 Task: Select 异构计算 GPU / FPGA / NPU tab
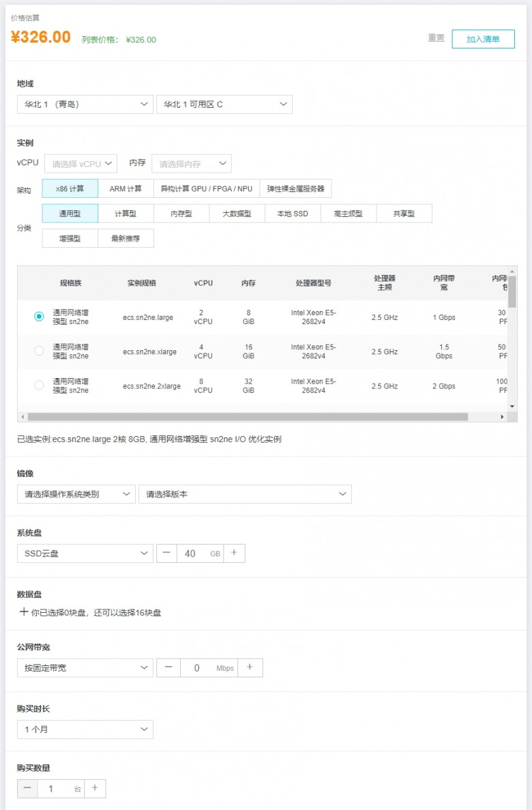(207, 188)
